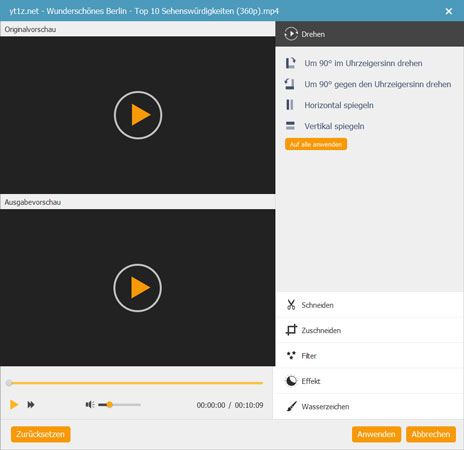Play the Ausgabevorschau video preview
The width and height of the screenshot is (464, 450).
[138, 288]
